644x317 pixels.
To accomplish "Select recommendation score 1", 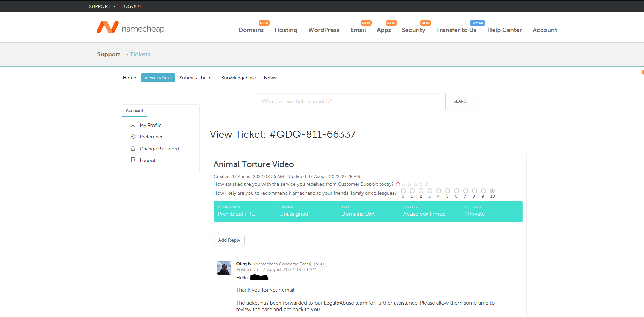I will coord(412,191).
